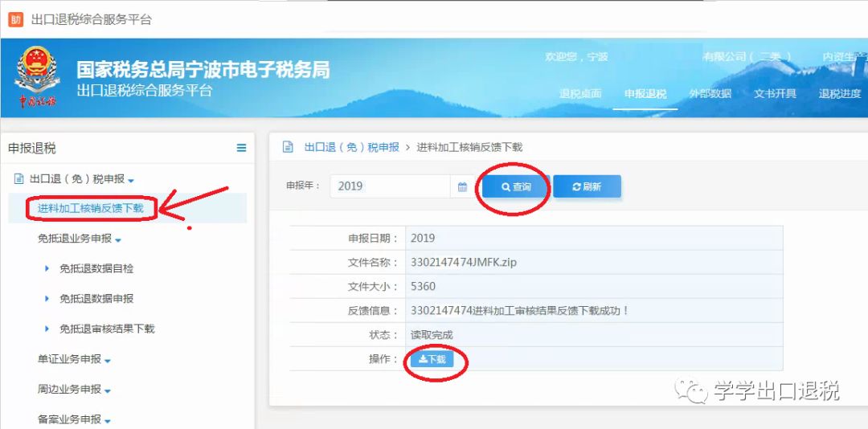Collapse the 出口退(免)税申报 sidebar section arrow
868x429 pixels.
coord(131,181)
